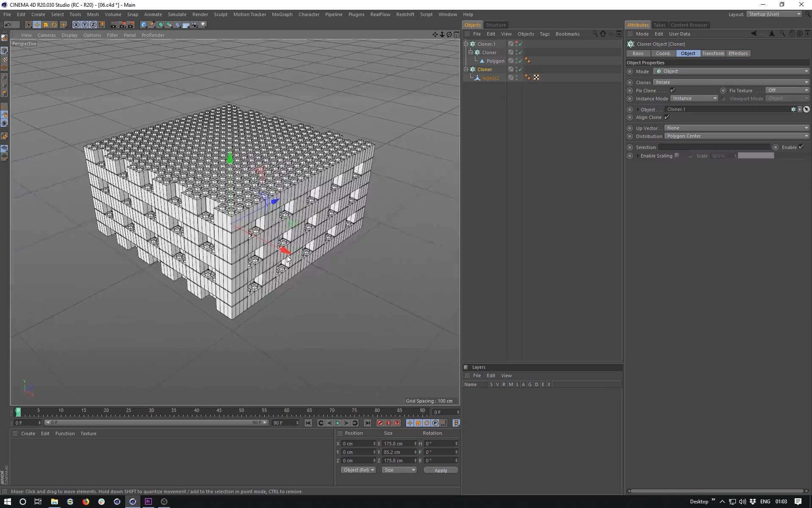This screenshot has width=812, height=508.
Task: Open the MoGraph menu
Action: tap(282, 14)
